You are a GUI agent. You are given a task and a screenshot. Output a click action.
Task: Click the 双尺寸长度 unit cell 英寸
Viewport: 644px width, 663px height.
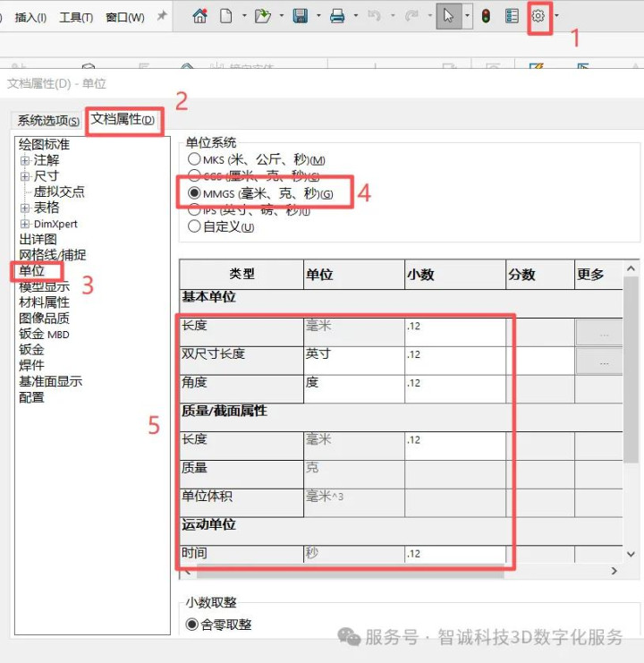(354, 361)
